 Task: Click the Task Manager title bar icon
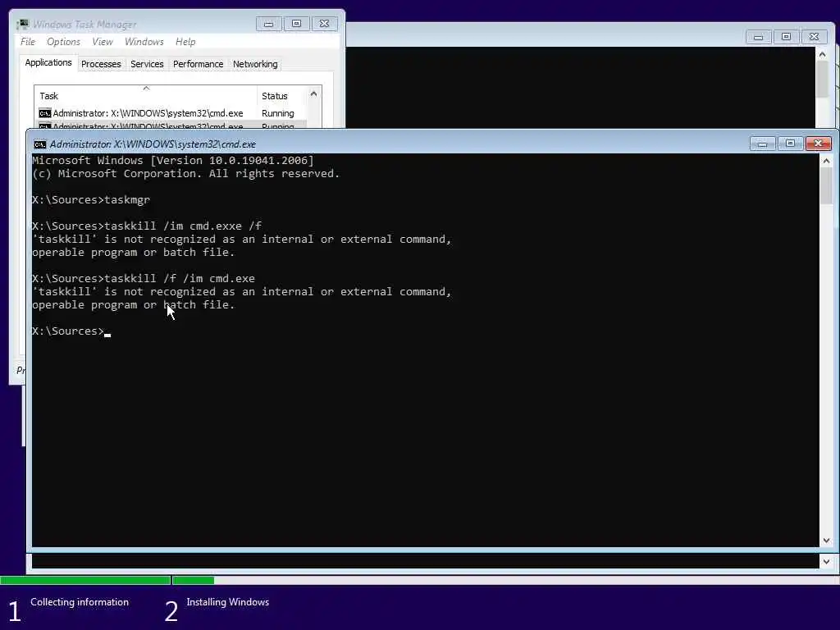22,24
